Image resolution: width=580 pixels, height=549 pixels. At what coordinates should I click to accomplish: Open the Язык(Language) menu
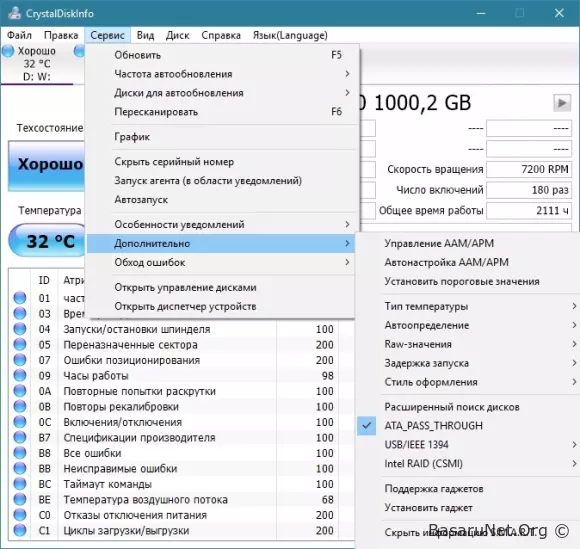coord(290,35)
